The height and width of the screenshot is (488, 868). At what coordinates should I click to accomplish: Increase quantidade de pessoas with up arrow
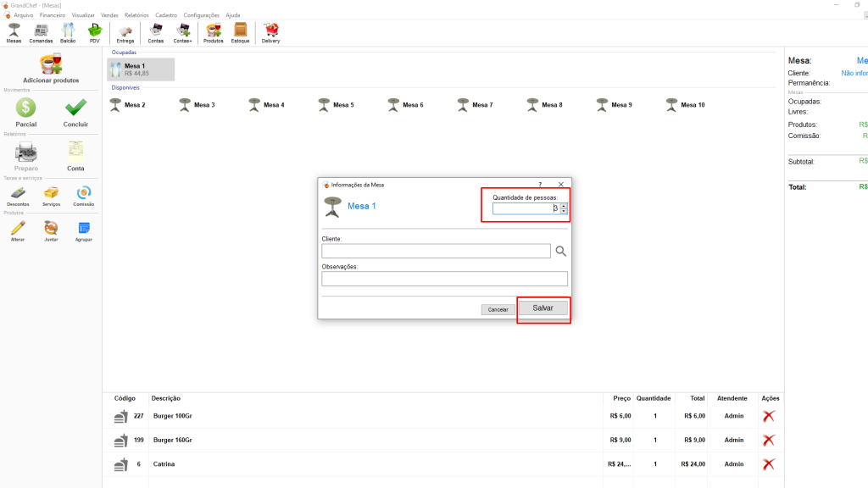pyautogui.click(x=564, y=206)
